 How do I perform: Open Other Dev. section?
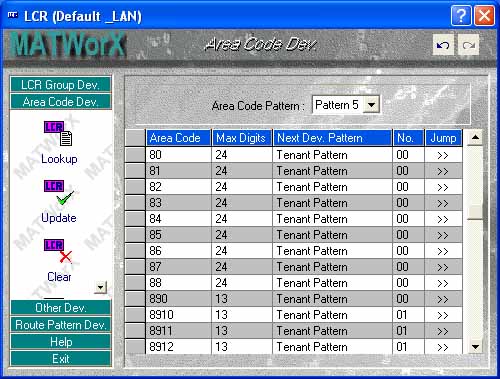pos(61,308)
